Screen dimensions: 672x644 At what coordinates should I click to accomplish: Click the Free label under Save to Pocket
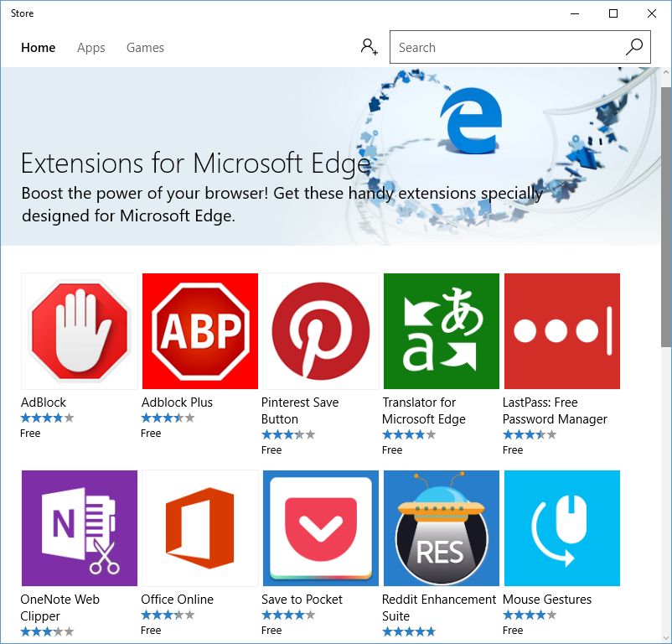pyautogui.click(x=271, y=631)
